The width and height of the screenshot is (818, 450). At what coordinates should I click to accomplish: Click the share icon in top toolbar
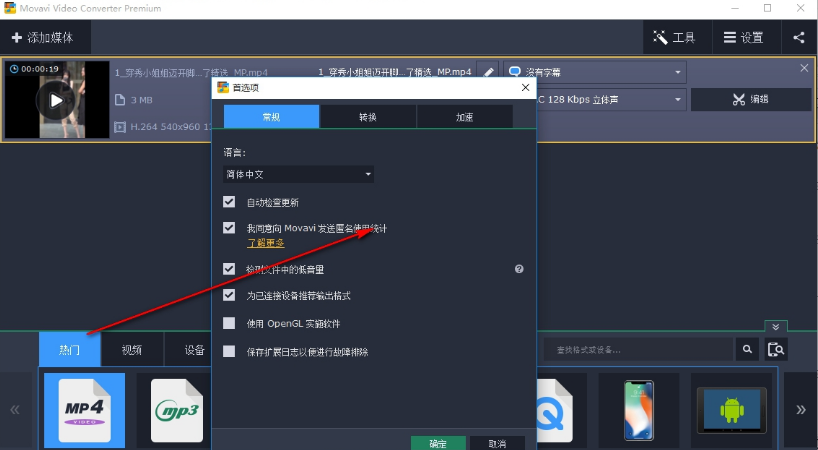tap(799, 38)
